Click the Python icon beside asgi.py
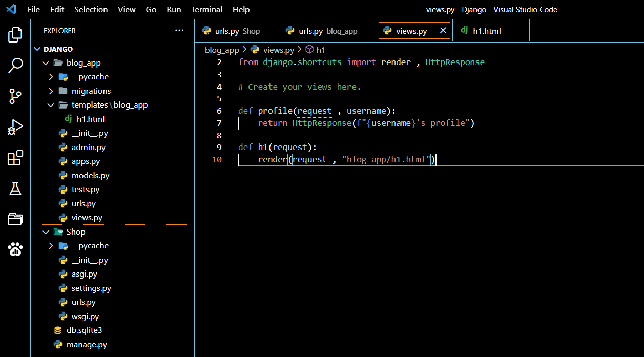 click(x=63, y=274)
